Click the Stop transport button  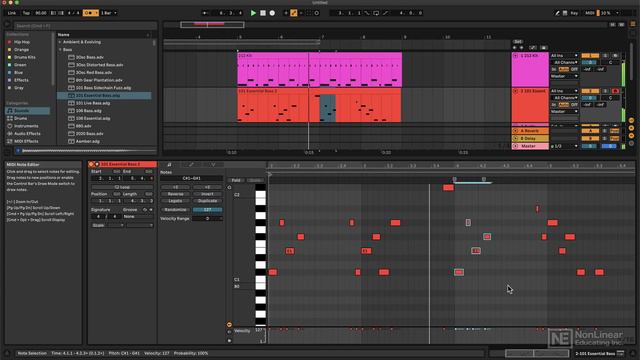coord(263,13)
